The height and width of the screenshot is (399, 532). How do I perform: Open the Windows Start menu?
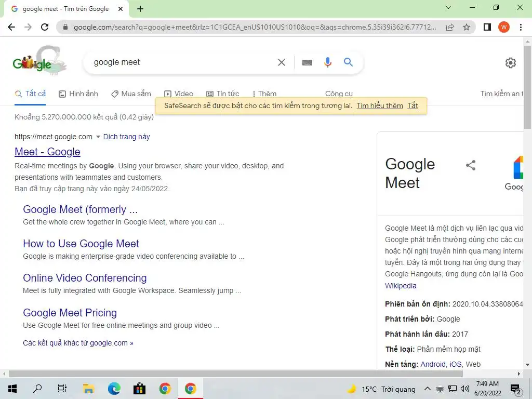click(12, 389)
